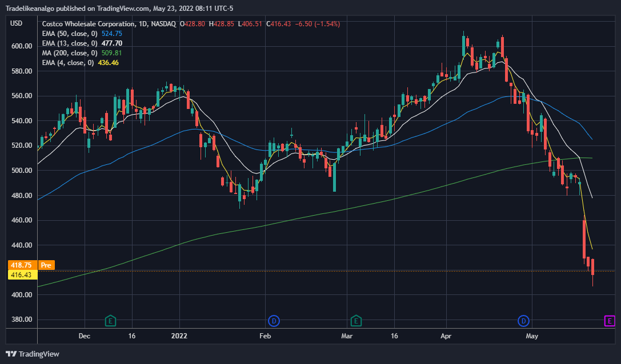The width and height of the screenshot is (621, 364).
Task: Click the Dec label on the time axis
Action: click(x=85, y=336)
